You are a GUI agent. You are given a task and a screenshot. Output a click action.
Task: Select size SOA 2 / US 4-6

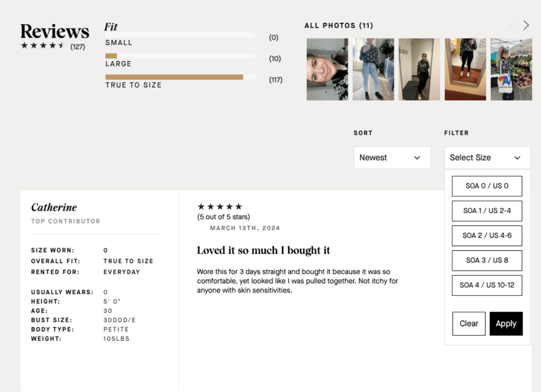point(487,236)
